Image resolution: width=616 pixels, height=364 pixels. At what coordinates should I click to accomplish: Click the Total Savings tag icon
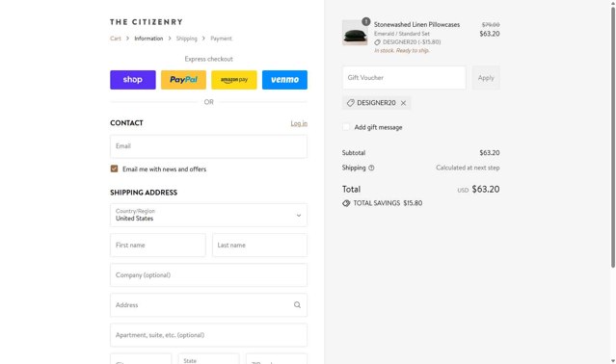[346, 203]
